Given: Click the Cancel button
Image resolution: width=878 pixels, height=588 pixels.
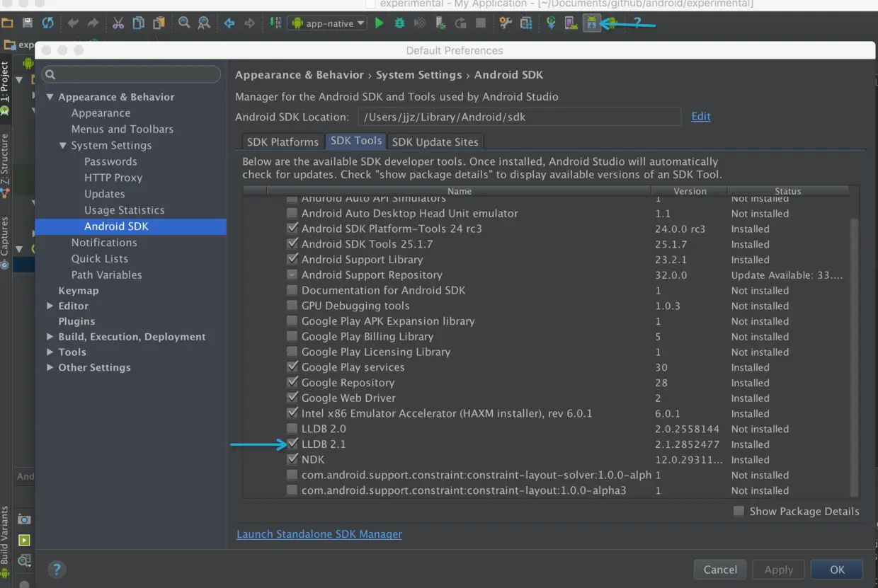Looking at the screenshot, I should click(x=720, y=570).
